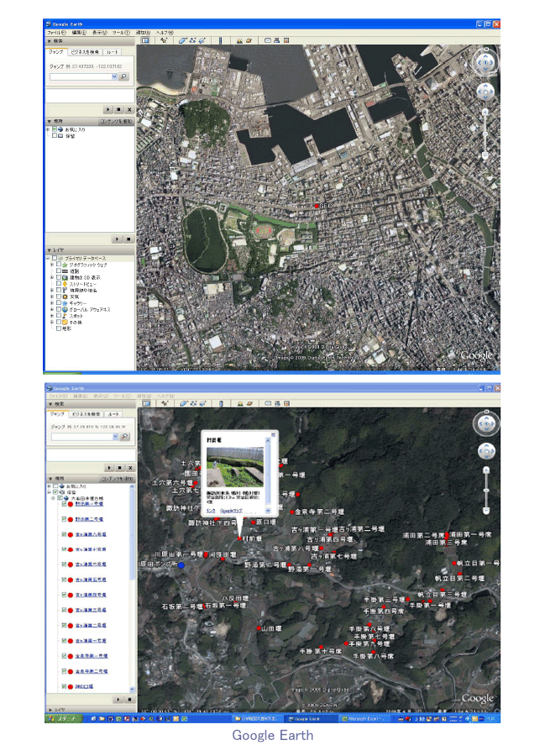Image resolution: width=545 pixels, height=756 pixels.
Task: Expand the その他 layer node
Action: pyautogui.click(x=52, y=322)
